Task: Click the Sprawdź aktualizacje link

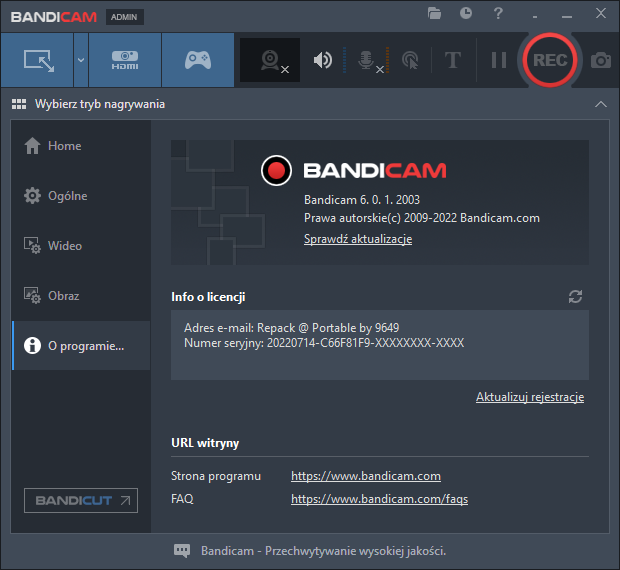Action: pos(358,239)
